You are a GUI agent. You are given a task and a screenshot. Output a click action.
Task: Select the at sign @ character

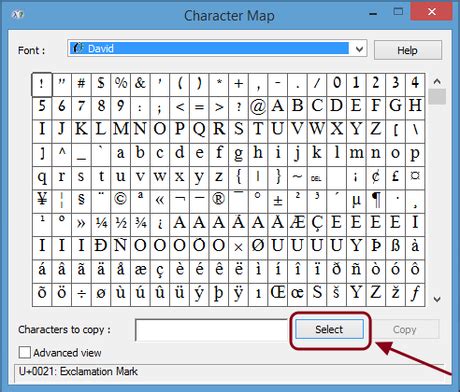tap(258, 108)
